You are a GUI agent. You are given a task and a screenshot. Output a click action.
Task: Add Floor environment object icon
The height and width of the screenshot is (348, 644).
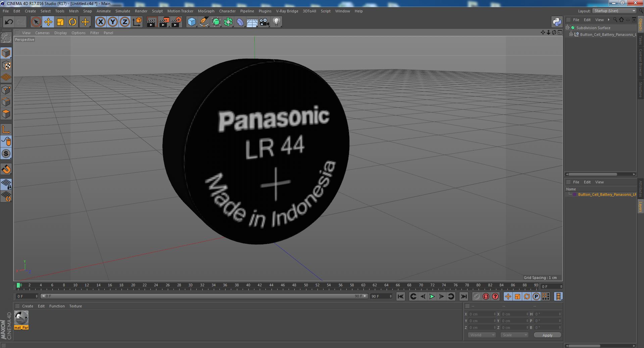click(252, 22)
